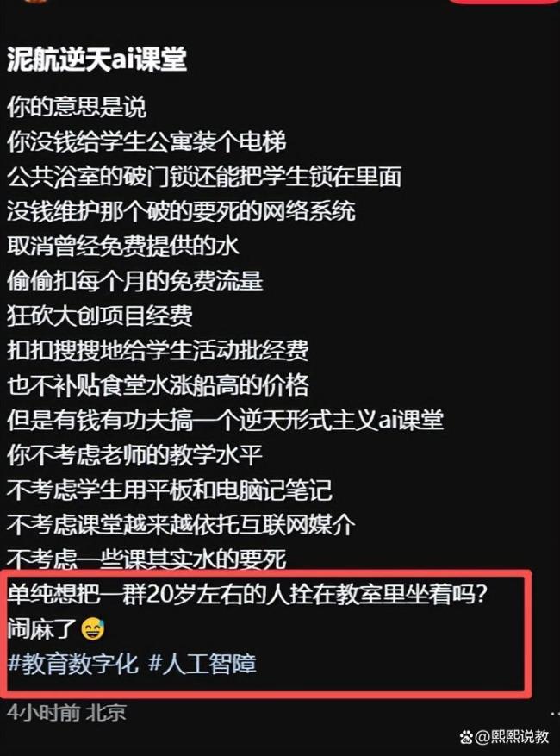Open the @熙熙说教 watermark account
The height and width of the screenshot is (756, 560).
point(512,736)
